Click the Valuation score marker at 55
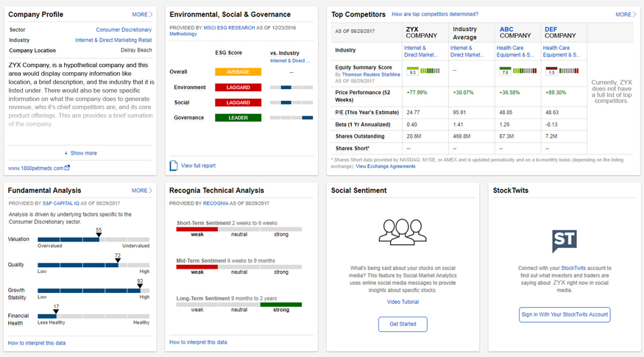 click(99, 236)
